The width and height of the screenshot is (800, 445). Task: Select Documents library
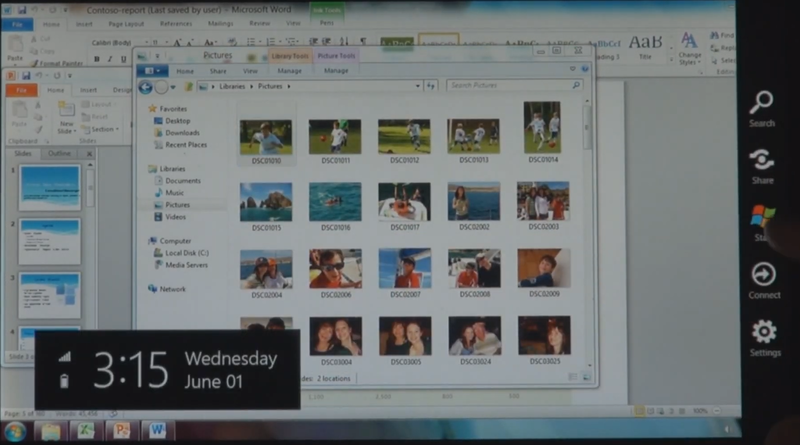click(x=178, y=181)
